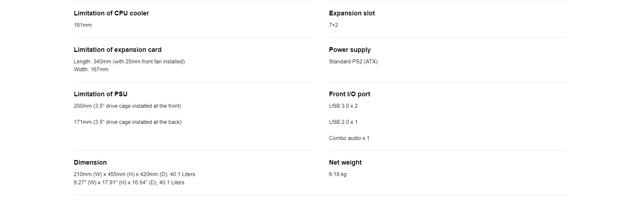
Task: Click the 171mm back drive cage line
Action: click(128, 122)
